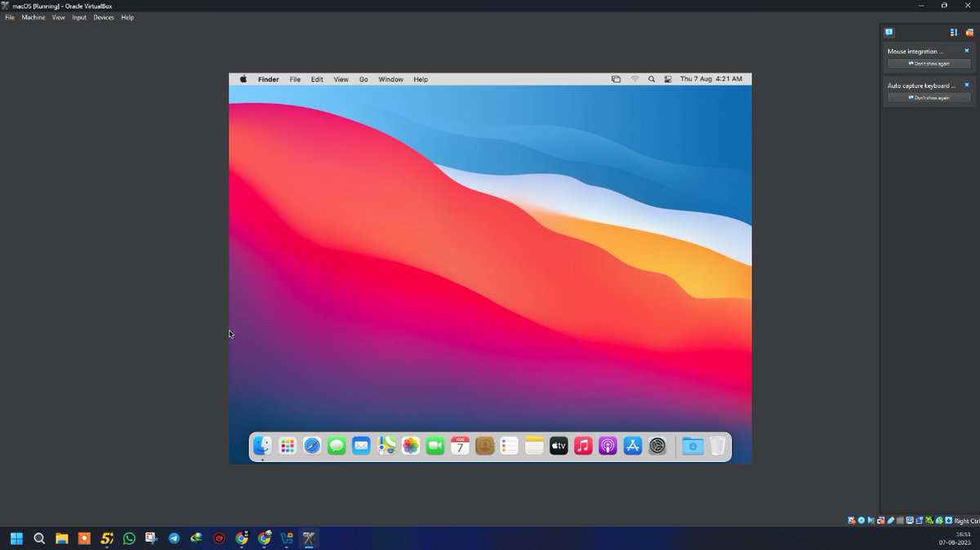The image size is (980, 550).
Task: Toggle the notification center speech-bubble icon
Action: pos(889,33)
